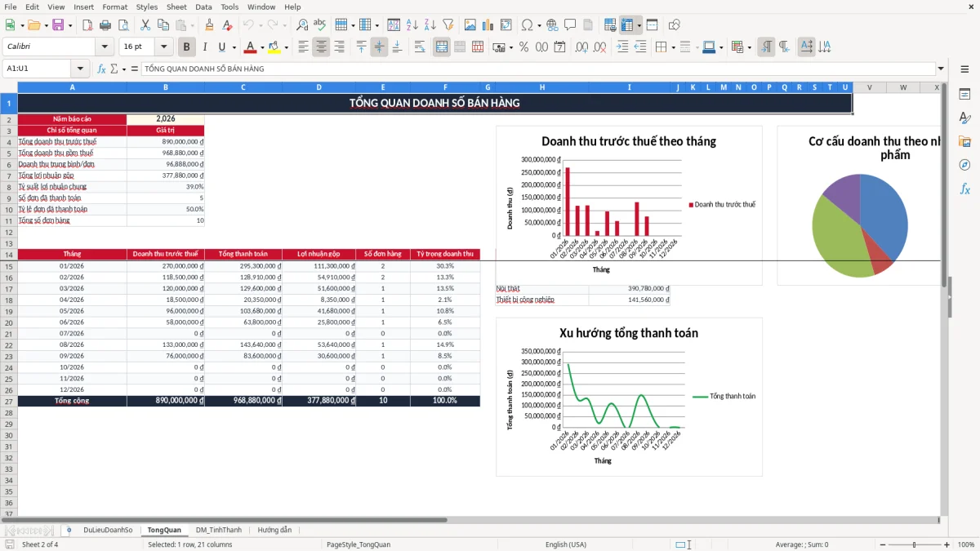Image resolution: width=980 pixels, height=551 pixels.
Task: Click the yellow Background Color highlight swatch
Action: click(275, 47)
